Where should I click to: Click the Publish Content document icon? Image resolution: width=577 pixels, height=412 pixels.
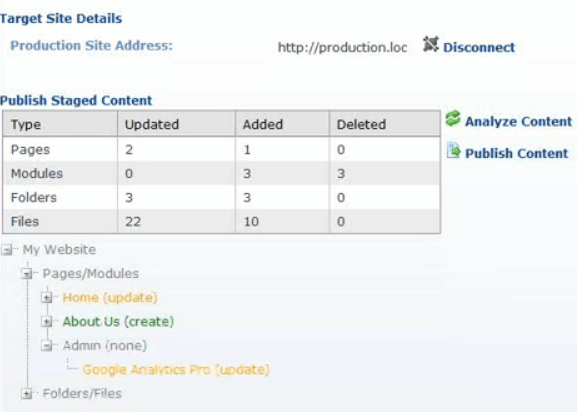tap(453, 150)
